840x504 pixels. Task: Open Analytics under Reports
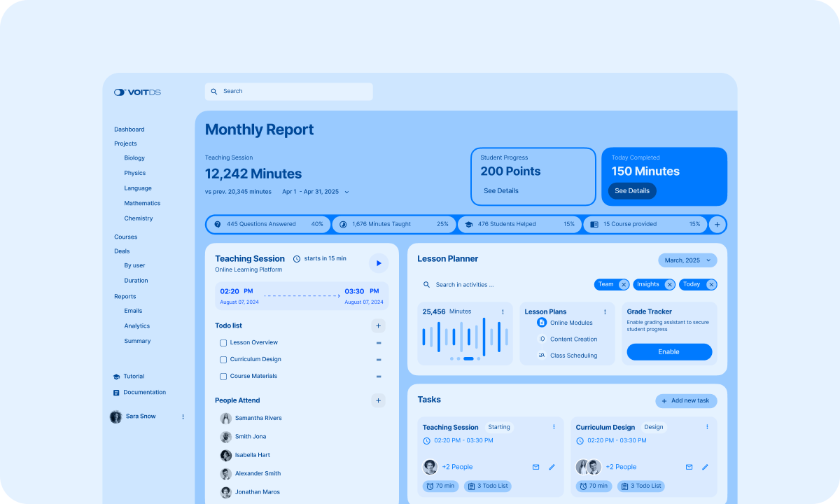click(137, 325)
